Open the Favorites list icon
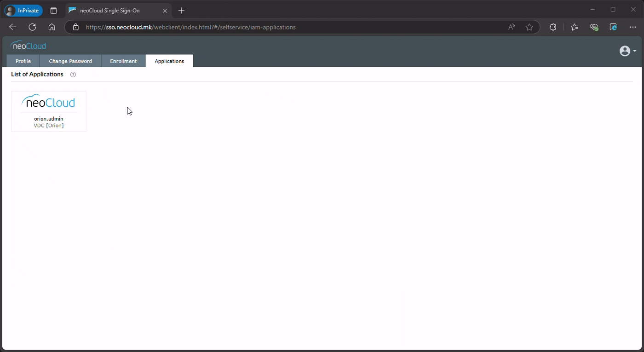 pos(574,27)
